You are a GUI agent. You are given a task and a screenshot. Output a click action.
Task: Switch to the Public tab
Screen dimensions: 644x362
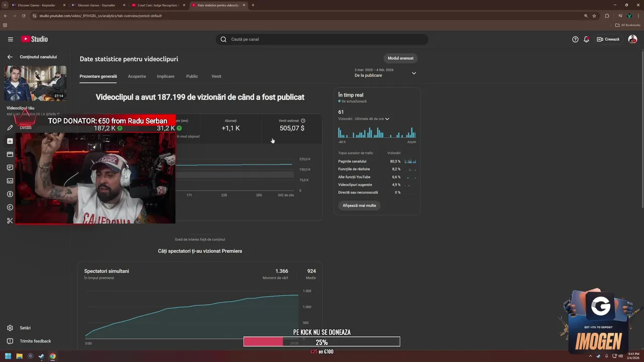[x=192, y=76]
